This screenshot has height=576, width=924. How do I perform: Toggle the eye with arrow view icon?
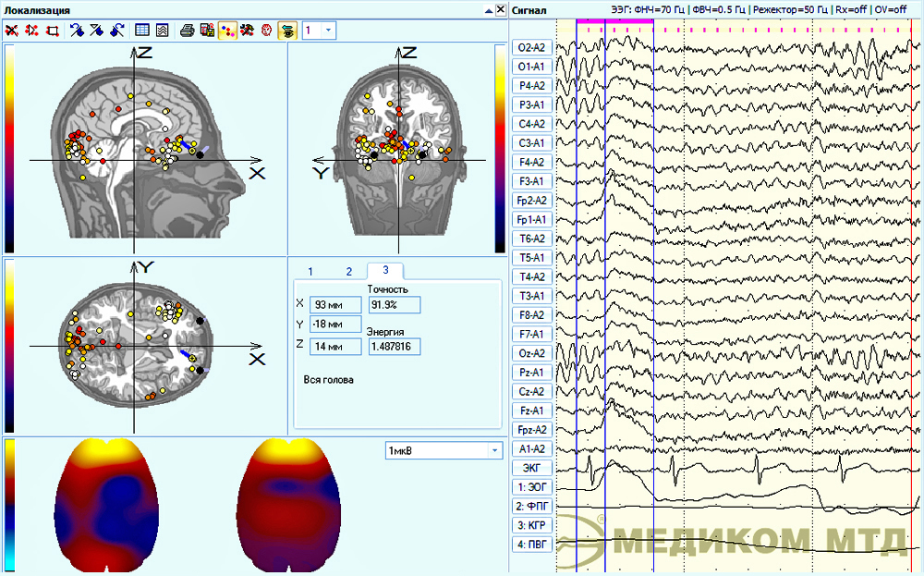[x=287, y=31]
